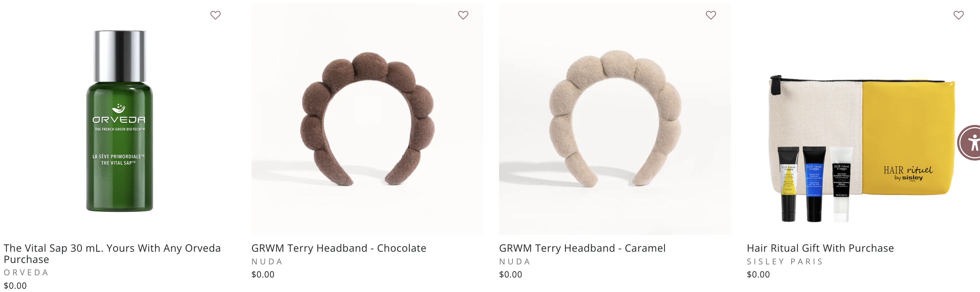
Task: Open the accessibility widget icon
Action: (x=969, y=143)
